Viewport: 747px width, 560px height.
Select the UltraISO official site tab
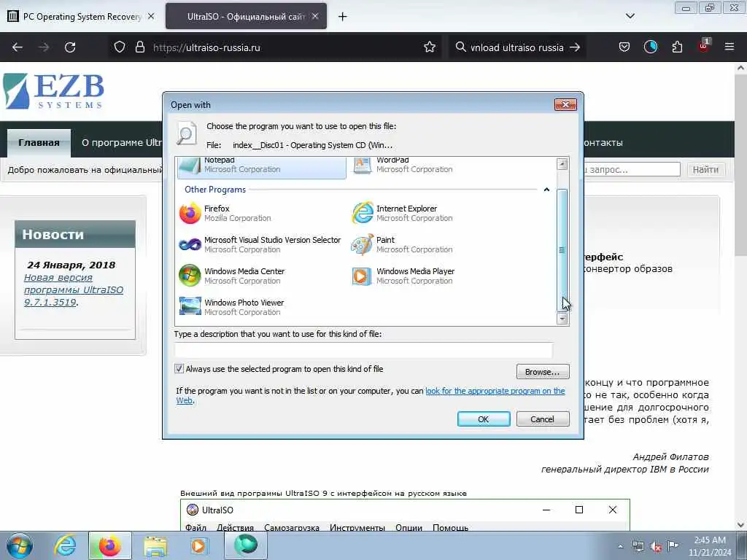coord(246,16)
